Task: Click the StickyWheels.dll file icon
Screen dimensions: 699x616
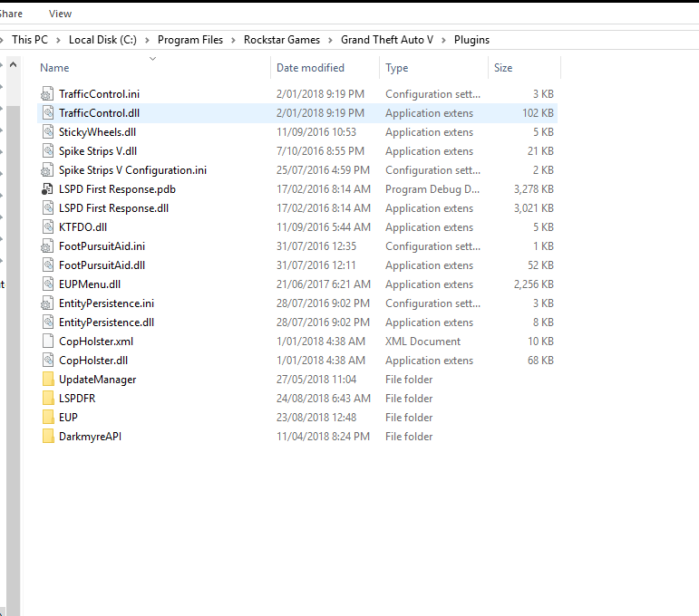Action: pyautogui.click(x=48, y=132)
